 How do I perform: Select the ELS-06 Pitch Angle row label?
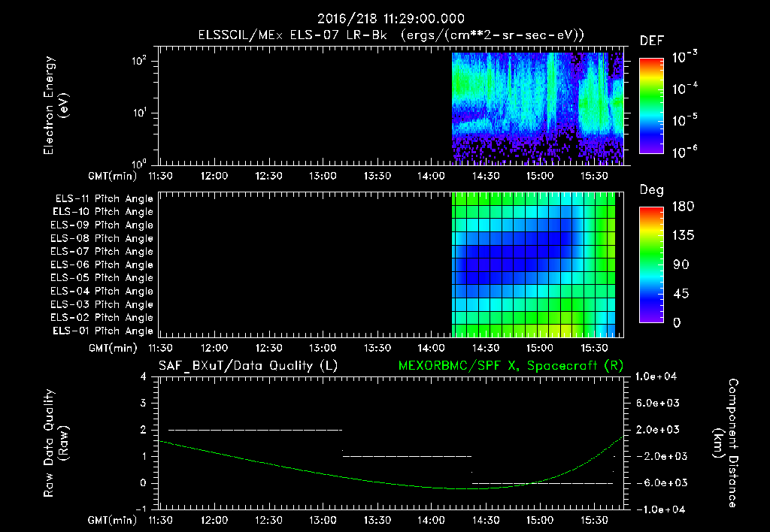click(102, 265)
